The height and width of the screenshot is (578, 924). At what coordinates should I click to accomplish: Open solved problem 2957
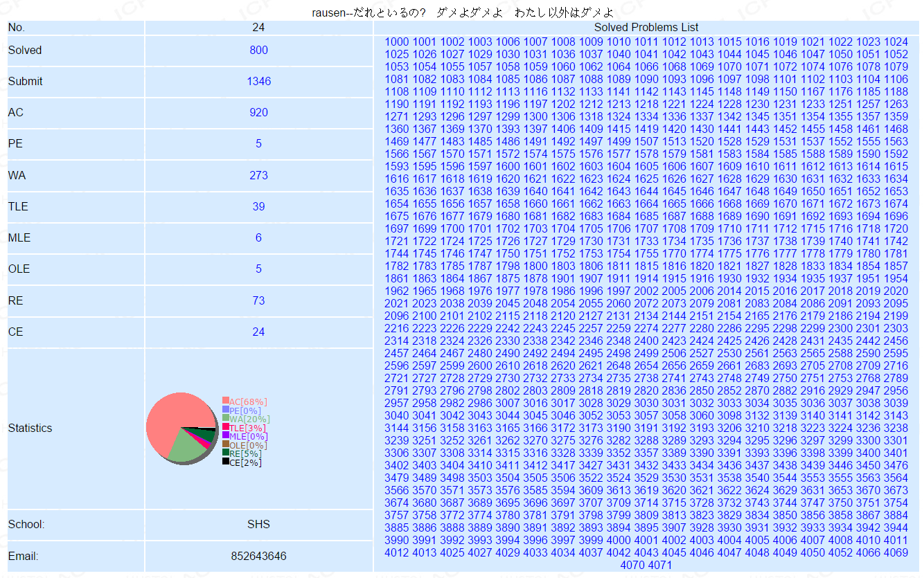[397, 403]
